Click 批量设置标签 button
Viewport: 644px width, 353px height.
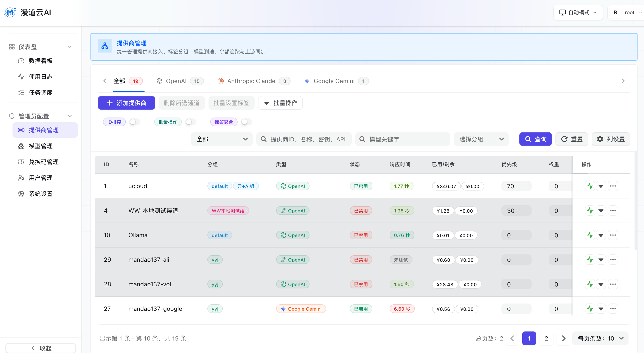[x=231, y=103]
